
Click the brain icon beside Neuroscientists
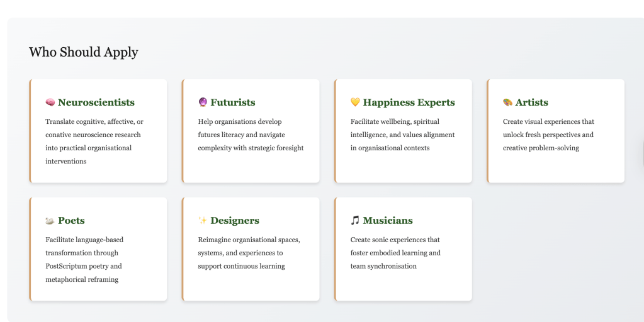50,103
